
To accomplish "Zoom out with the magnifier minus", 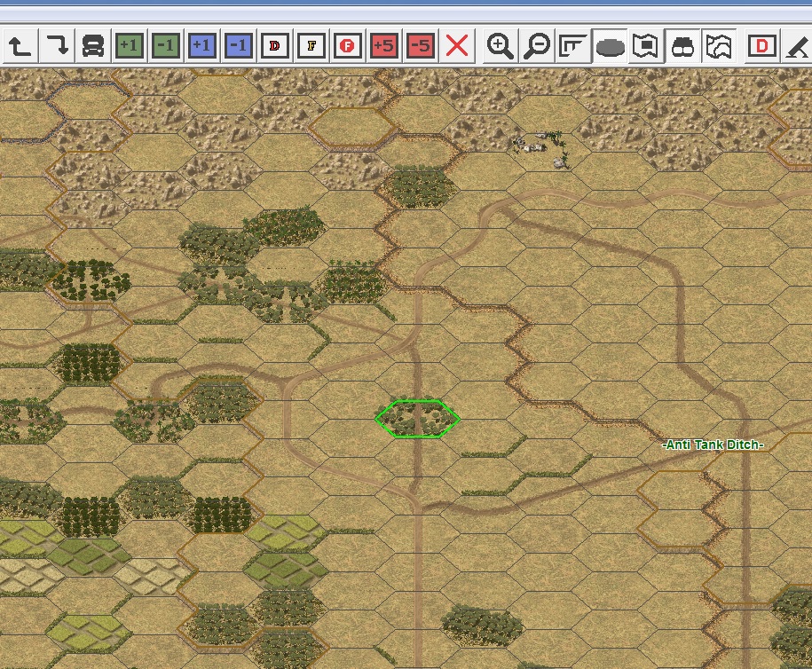I will tap(537, 46).
